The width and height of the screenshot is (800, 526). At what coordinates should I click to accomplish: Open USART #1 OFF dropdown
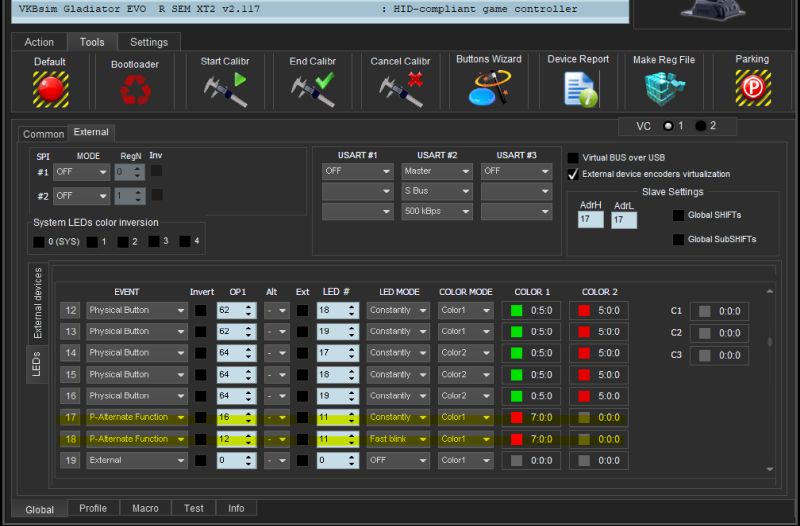[357, 171]
